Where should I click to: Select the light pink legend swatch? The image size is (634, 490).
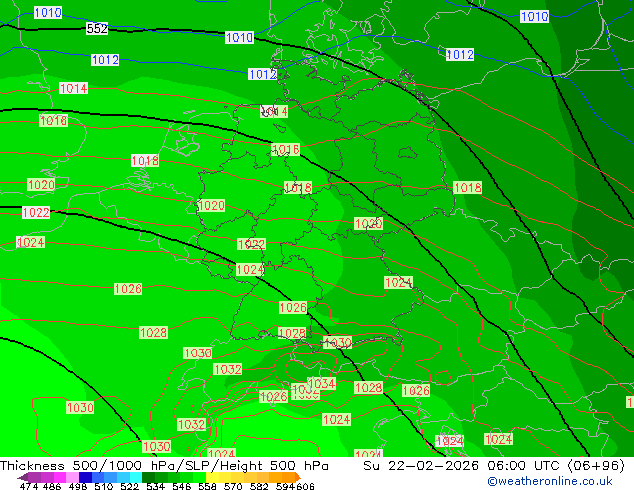(x=73, y=477)
